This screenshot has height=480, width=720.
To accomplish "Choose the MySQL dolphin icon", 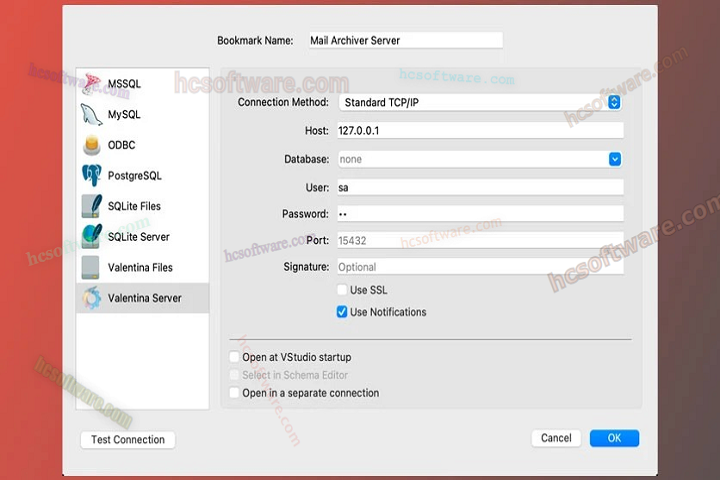I will [91, 114].
